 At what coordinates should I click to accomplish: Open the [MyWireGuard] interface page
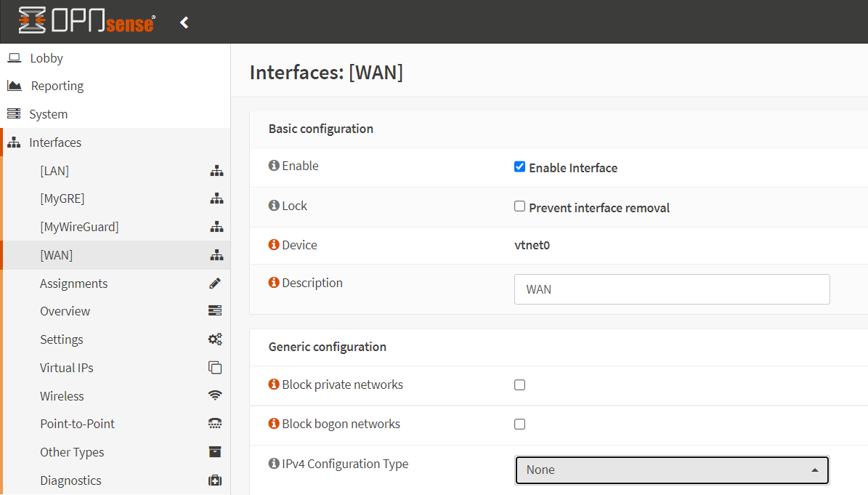click(x=79, y=227)
